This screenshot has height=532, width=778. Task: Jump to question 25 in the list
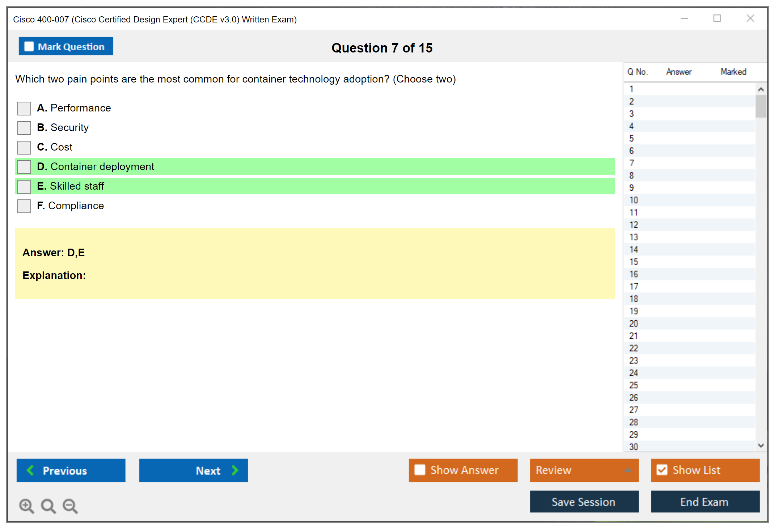pyautogui.click(x=634, y=385)
